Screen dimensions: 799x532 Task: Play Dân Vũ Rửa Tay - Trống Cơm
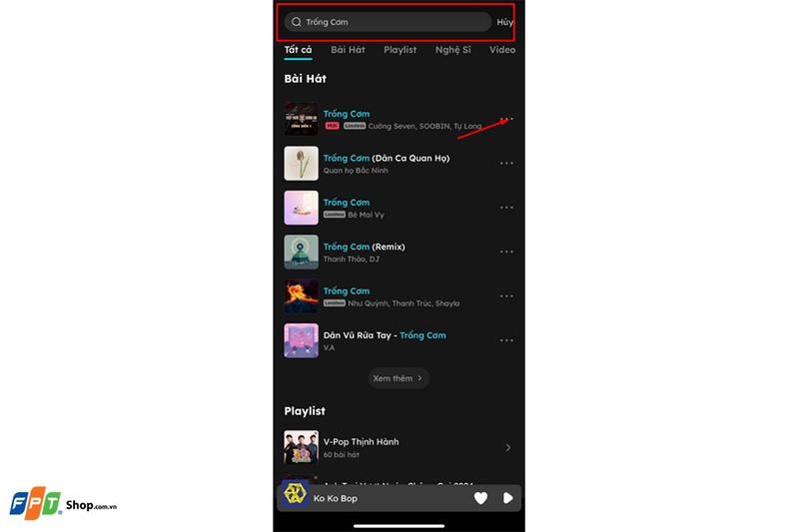[385, 335]
